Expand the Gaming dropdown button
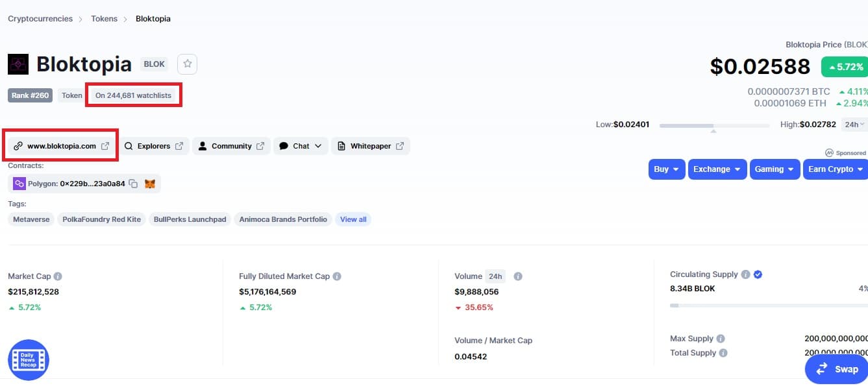The height and width of the screenshot is (386, 868). click(x=775, y=169)
